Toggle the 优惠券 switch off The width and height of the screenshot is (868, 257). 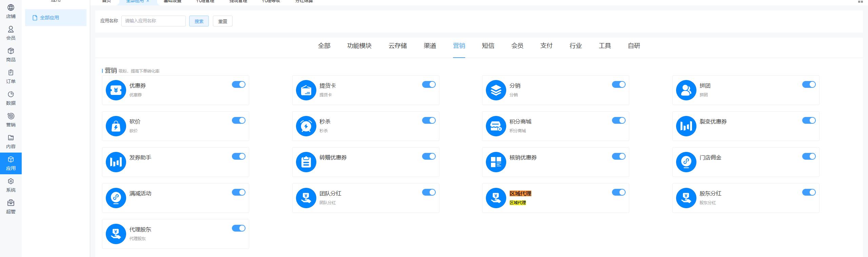pyautogui.click(x=239, y=84)
